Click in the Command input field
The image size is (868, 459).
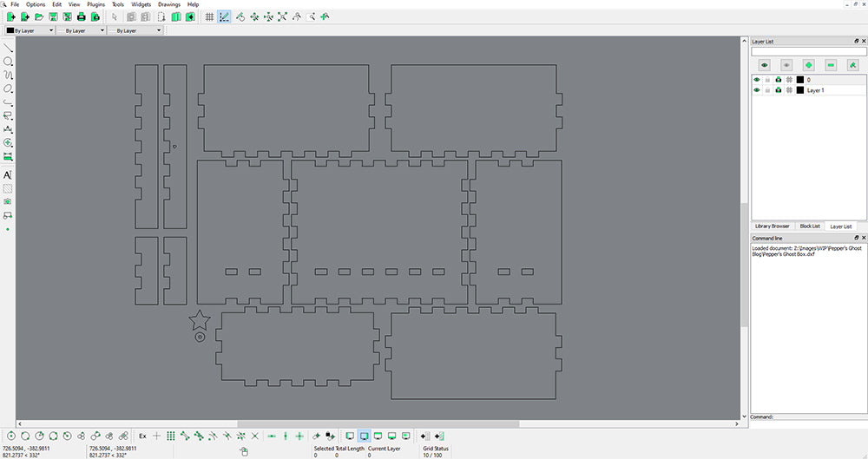tap(816, 417)
